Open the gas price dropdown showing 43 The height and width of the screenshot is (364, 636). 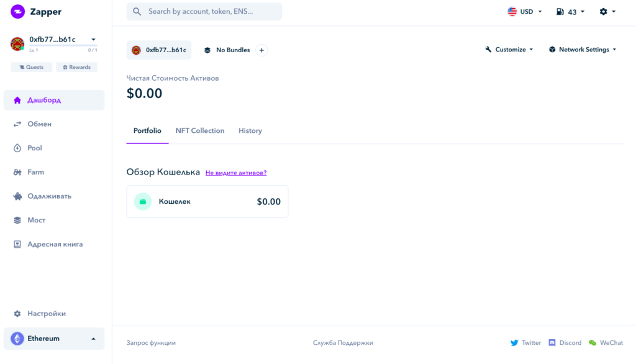pyautogui.click(x=570, y=12)
